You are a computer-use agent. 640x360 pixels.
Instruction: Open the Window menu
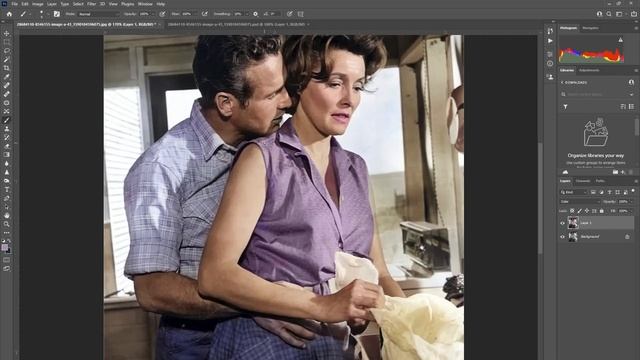click(145, 4)
